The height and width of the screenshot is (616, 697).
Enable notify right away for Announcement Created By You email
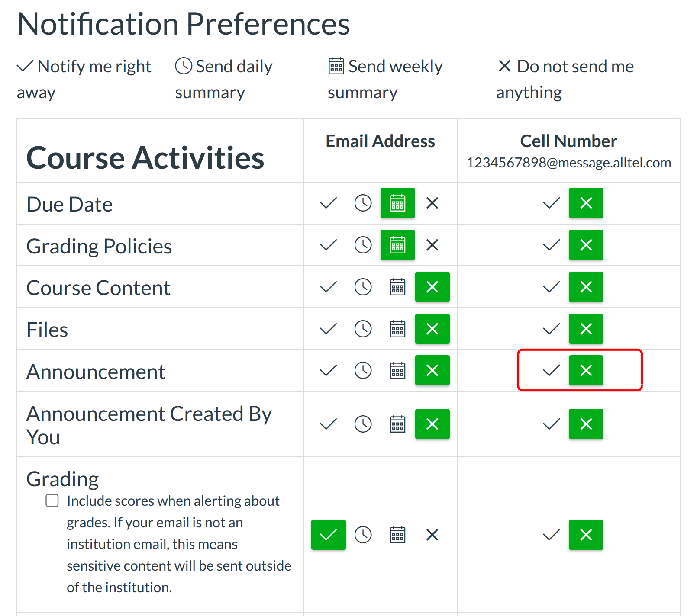[x=328, y=424]
